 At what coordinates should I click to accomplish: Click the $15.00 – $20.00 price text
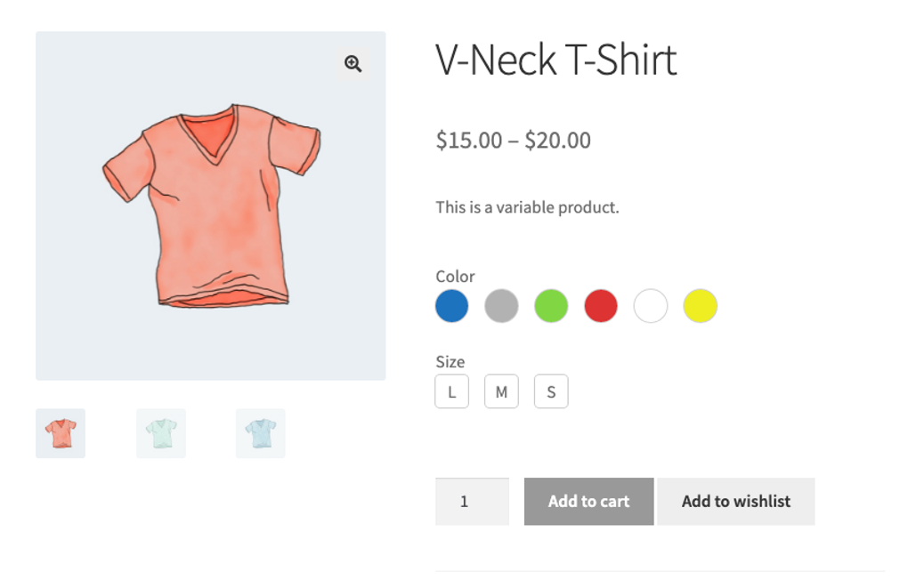pyautogui.click(x=513, y=141)
